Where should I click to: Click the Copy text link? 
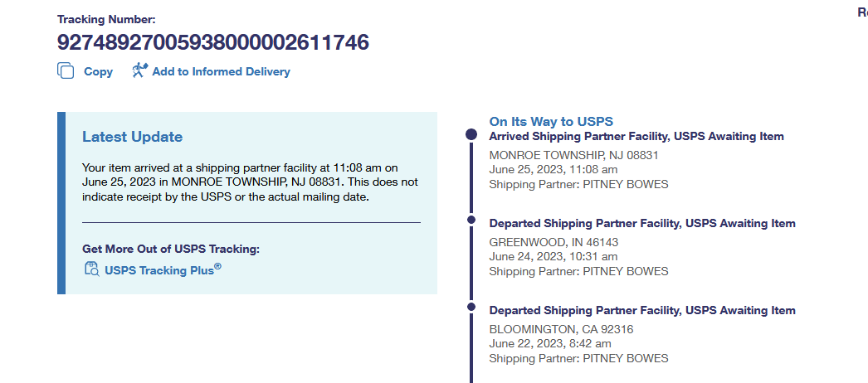98,72
